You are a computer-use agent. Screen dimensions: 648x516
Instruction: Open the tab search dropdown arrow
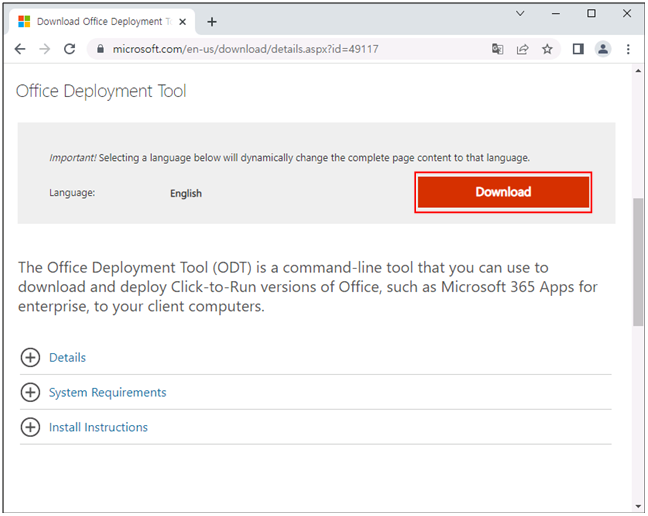[520, 14]
